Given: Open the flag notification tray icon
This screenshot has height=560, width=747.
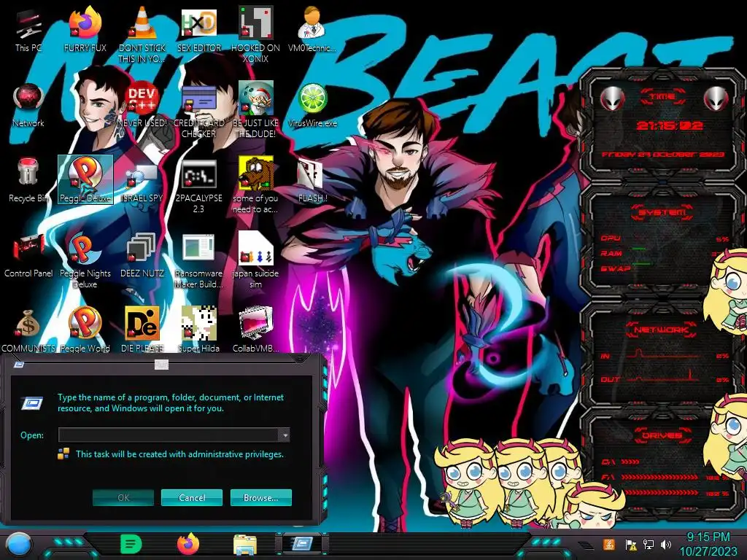Looking at the screenshot, I should 630,544.
